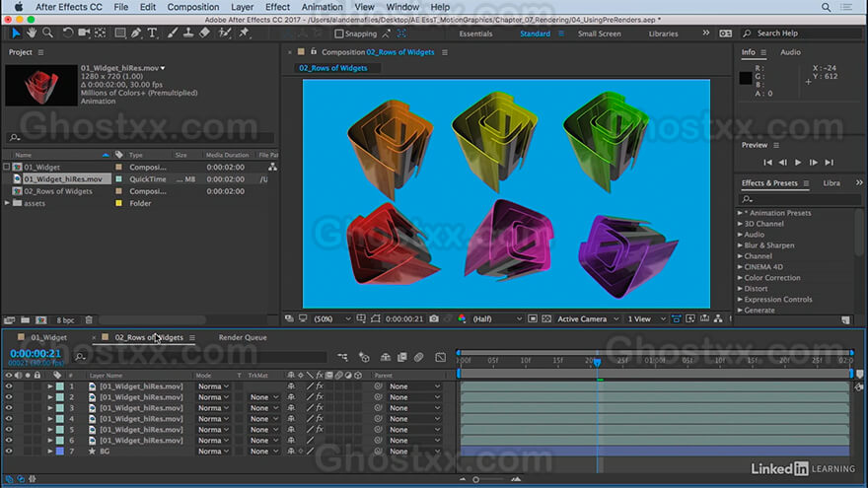Select the Selection arrow tool
The width and height of the screenshot is (868, 488).
16,34
